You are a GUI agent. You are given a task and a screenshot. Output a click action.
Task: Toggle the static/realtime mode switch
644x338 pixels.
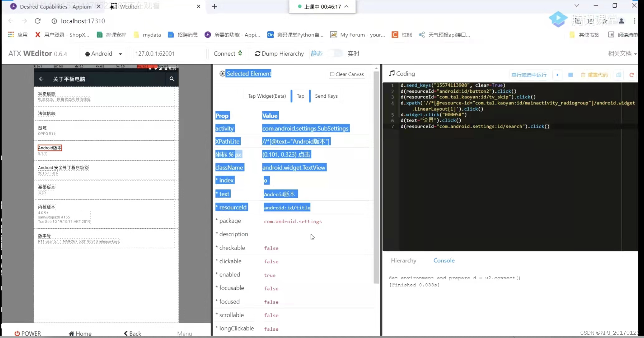click(x=335, y=53)
